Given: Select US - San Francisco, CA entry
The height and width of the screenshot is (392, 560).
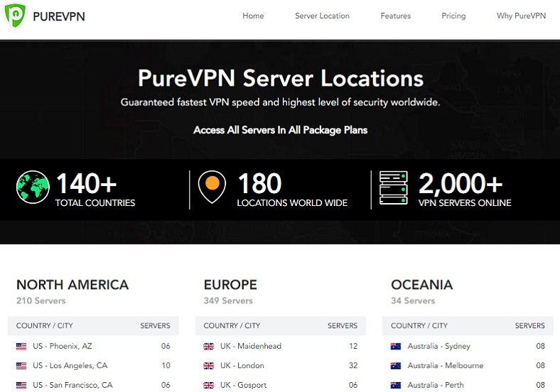Looking at the screenshot, I should pyautogui.click(x=93, y=385).
